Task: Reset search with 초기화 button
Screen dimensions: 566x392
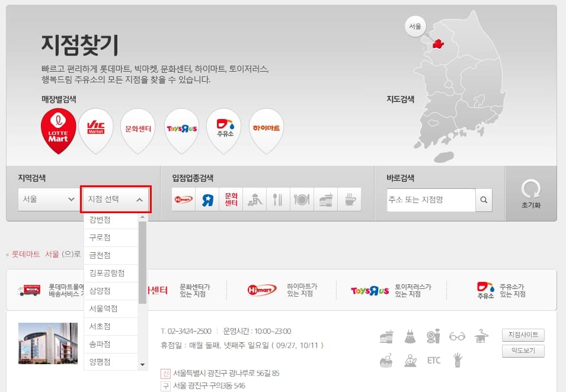Action: [531, 194]
